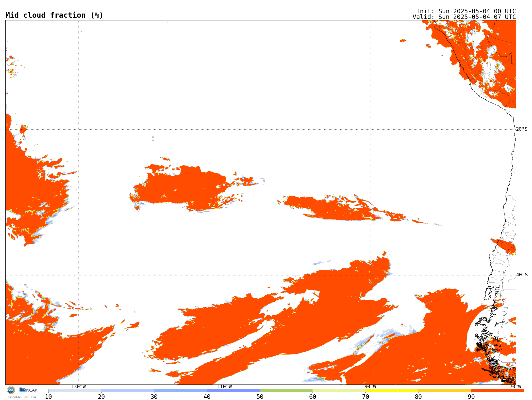Click the 30-40 blue color swatch
532x400 pixels.
tap(181, 391)
